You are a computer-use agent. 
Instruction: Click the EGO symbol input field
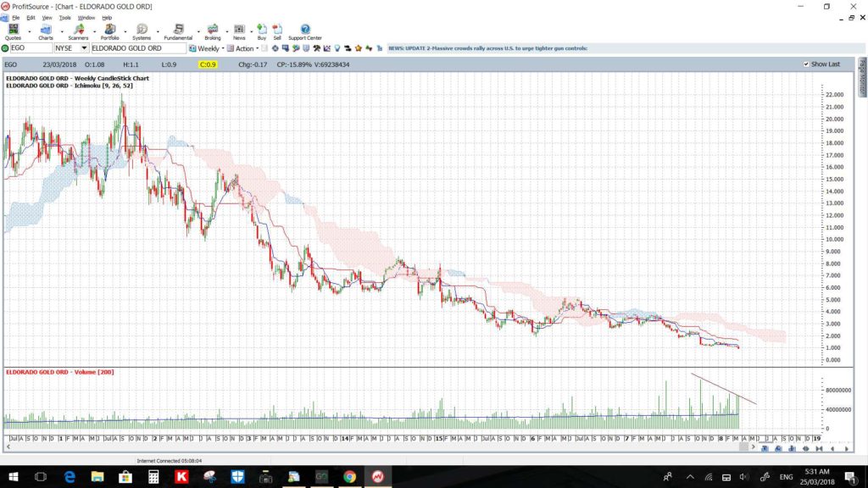31,48
